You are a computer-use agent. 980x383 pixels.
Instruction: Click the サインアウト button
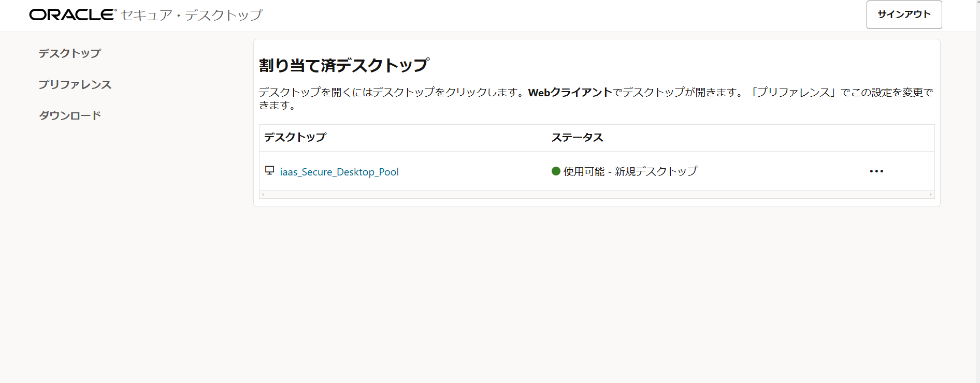tap(904, 14)
